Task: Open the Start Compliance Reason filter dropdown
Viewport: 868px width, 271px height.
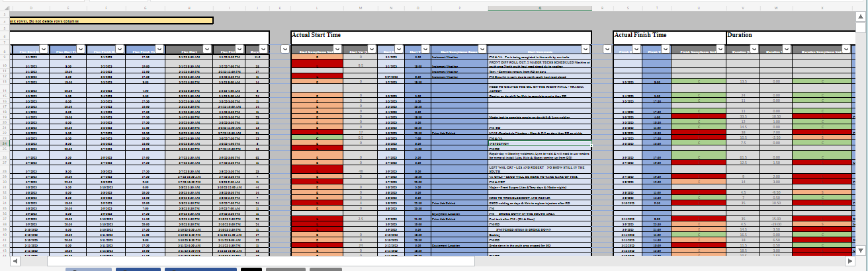Action: click(x=482, y=49)
